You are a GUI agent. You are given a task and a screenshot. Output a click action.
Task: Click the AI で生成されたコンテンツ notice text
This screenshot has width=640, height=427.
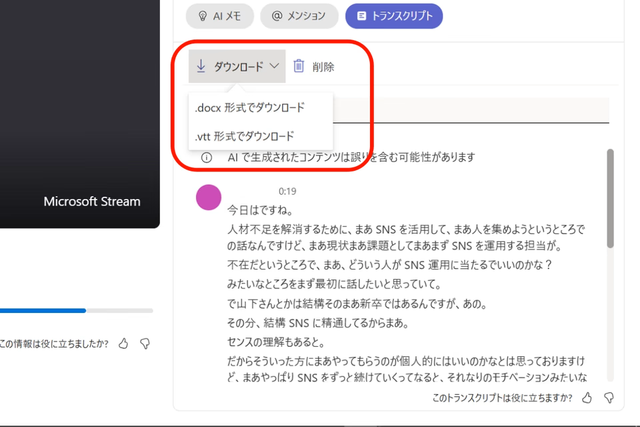point(351,158)
